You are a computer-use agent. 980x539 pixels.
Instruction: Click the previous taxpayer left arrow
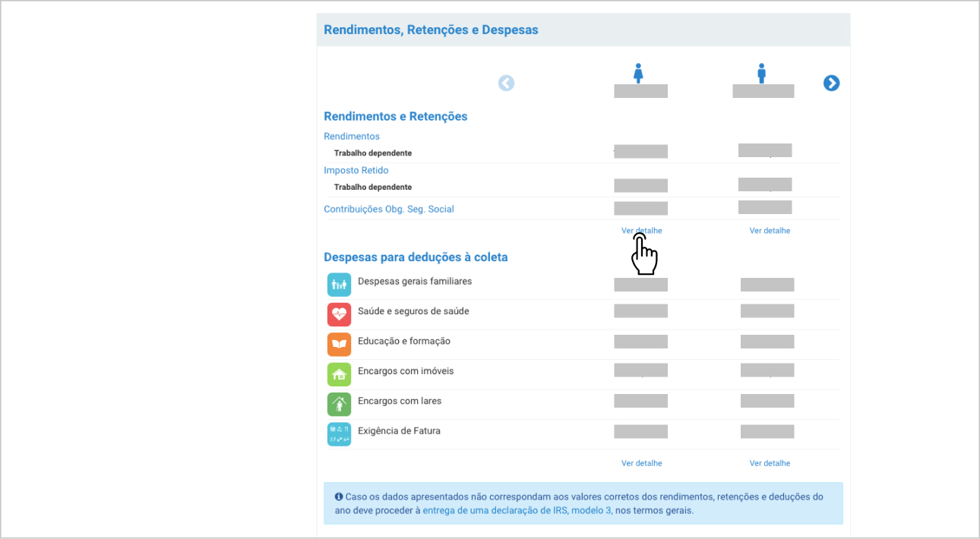pos(506,84)
